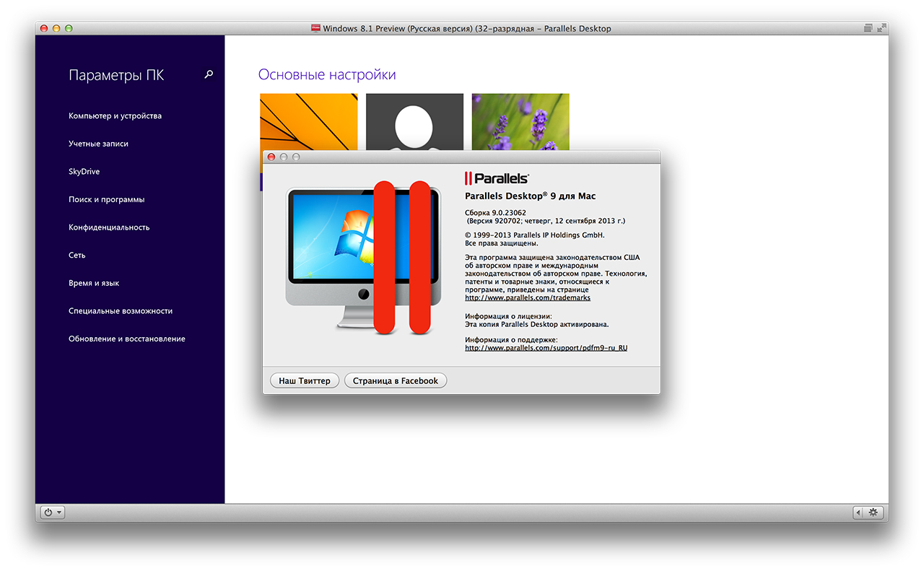Click the gear icon in the status bar
This screenshot has width=924, height=571.
tap(873, 512)
